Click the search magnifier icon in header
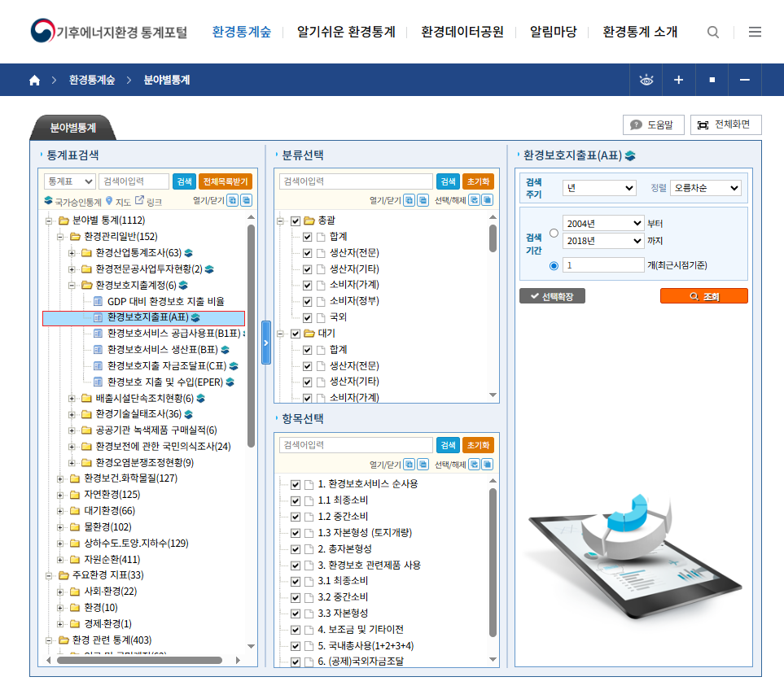Screen dimensions: 784x690 (x=713, y=33)
